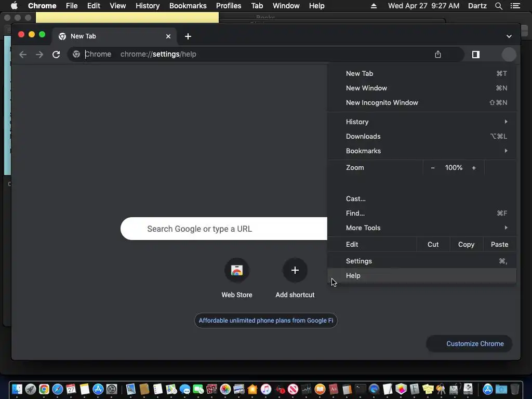The image size is (532, 399).
Task: Click Paste in the Edit row
Action: coord(499,245)
